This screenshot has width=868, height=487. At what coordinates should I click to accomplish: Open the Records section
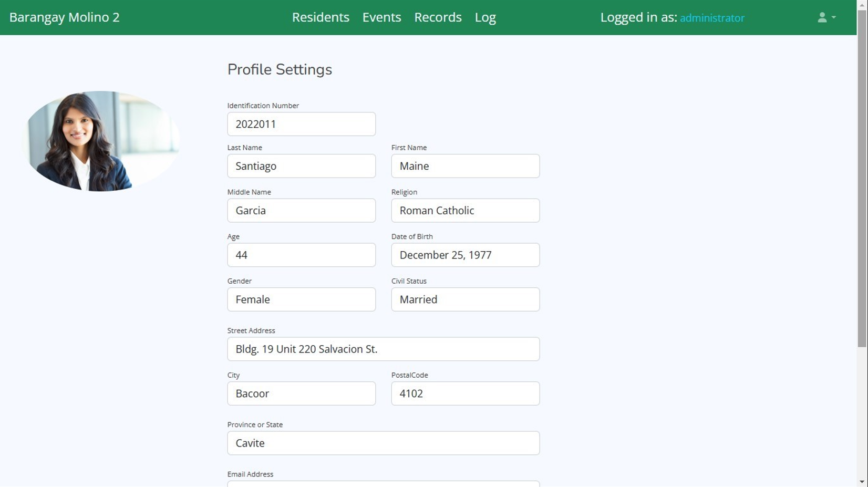coord(438,17)
